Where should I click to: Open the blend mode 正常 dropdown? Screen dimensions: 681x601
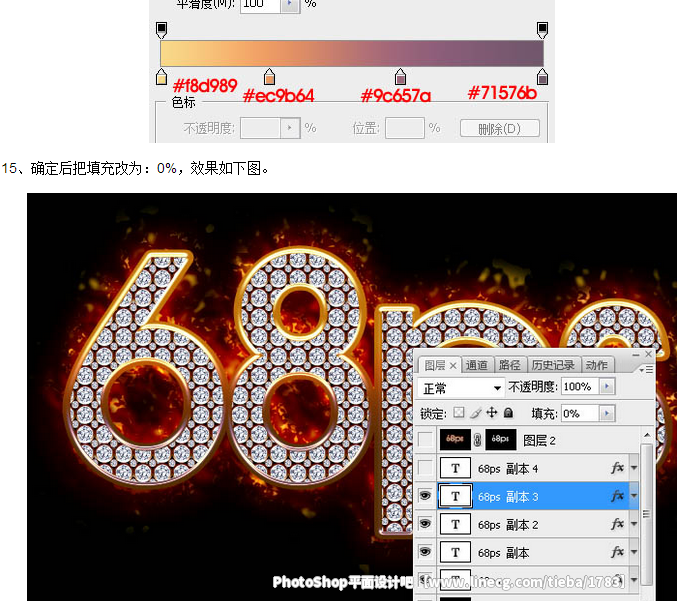coord(461,387)
